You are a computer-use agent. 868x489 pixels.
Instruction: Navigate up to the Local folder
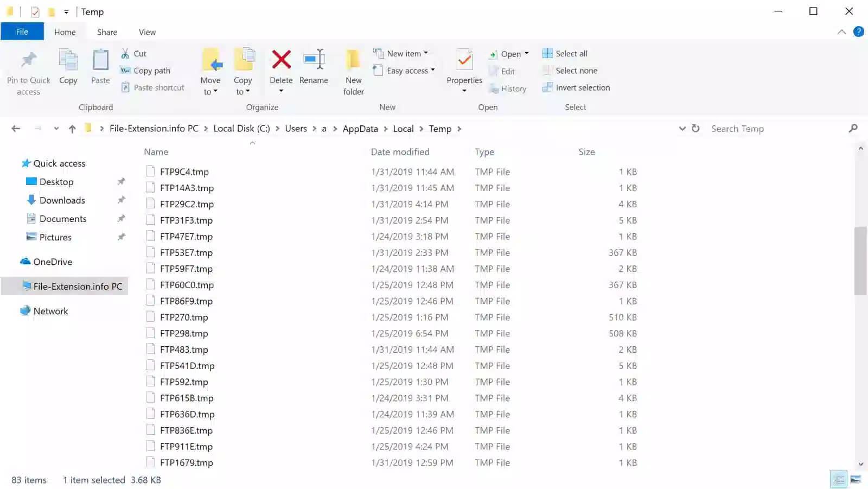click(x=72, y=129)
